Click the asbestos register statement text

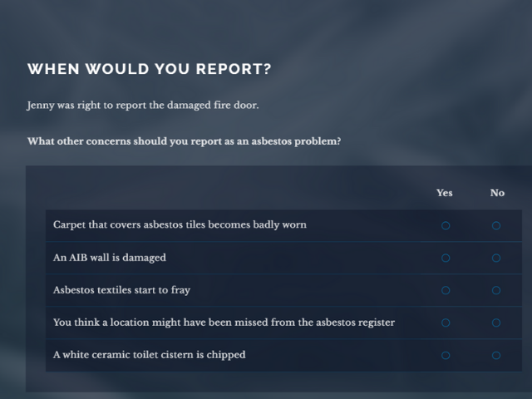click(224, 323)
